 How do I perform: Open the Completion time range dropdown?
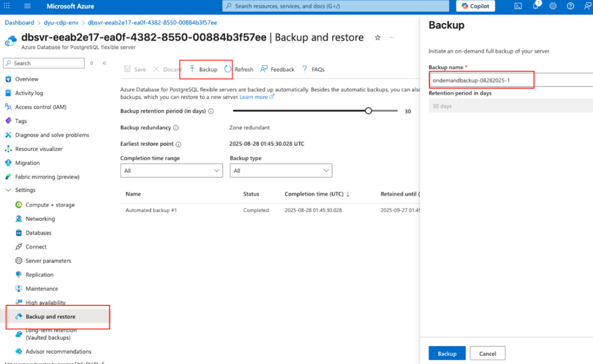[171, 170]
